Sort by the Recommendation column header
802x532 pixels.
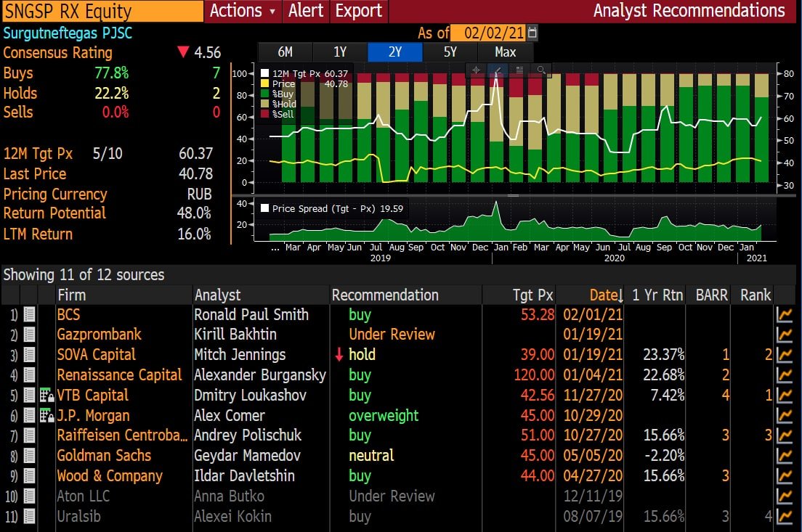pos(406,295)
